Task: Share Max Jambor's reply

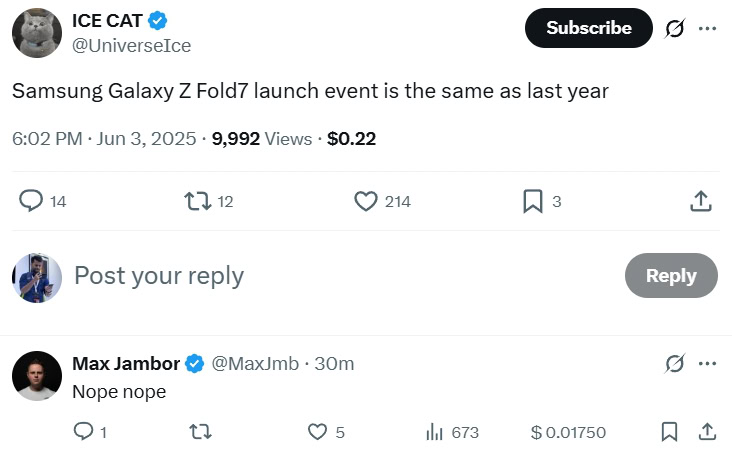Action: point(706,432)
